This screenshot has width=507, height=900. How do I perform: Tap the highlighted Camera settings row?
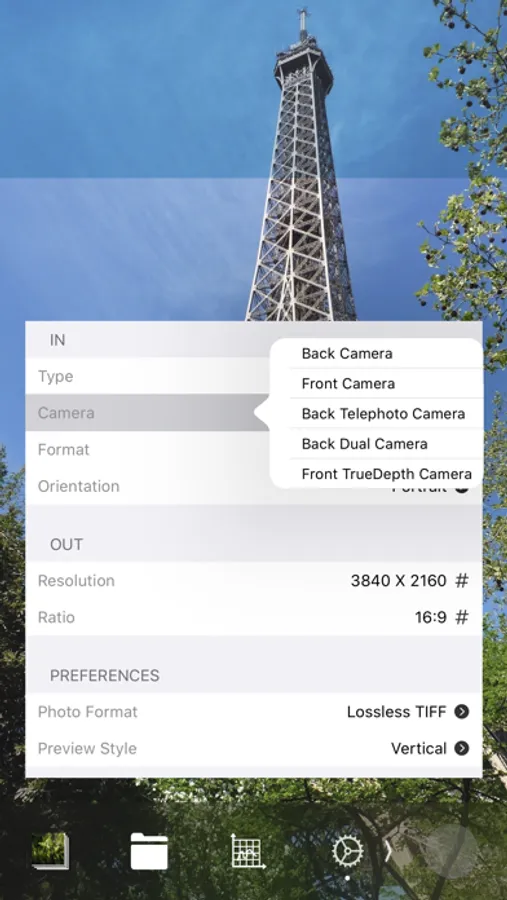(148, 413)
